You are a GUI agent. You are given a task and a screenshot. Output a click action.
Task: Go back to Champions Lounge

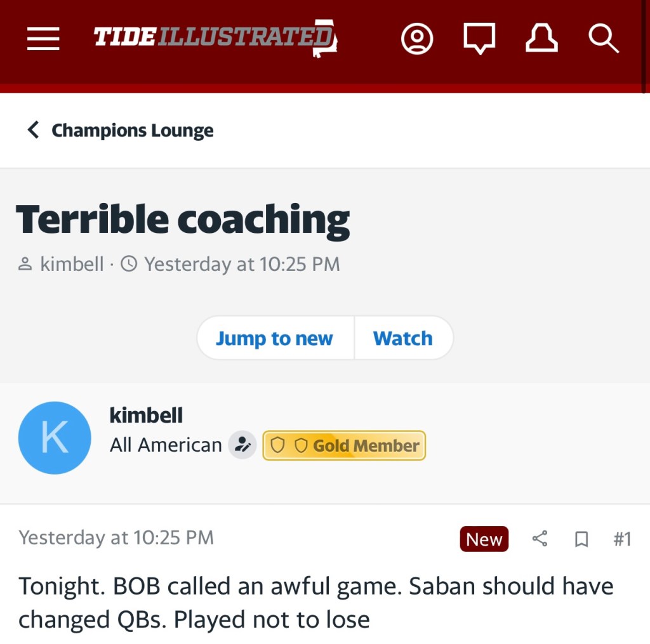[121, 131]
